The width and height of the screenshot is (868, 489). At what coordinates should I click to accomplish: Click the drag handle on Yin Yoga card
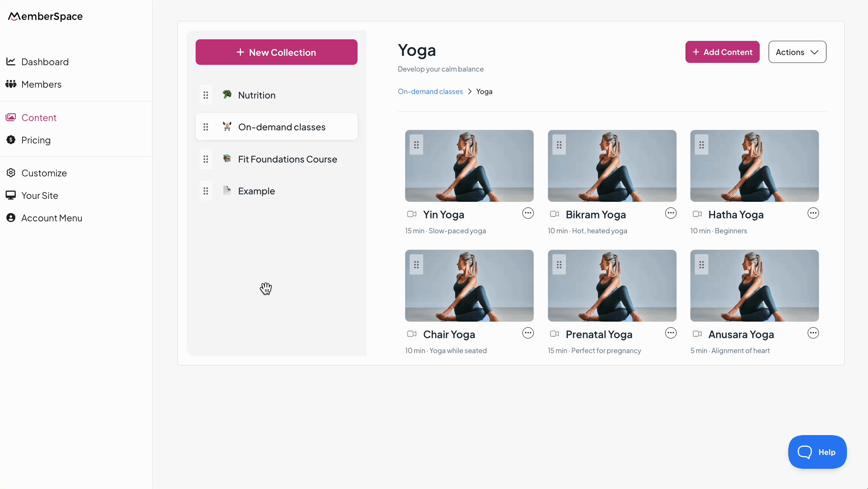pyautogui.click(x=416, y=145)
